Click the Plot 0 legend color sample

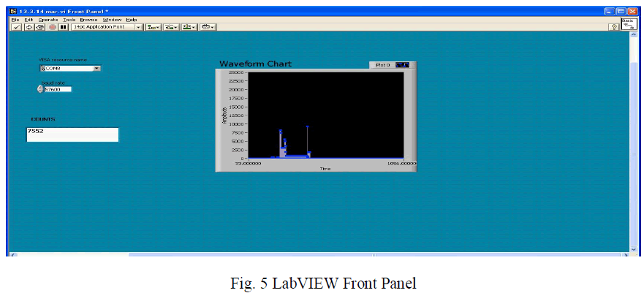[x=403, y=65]
